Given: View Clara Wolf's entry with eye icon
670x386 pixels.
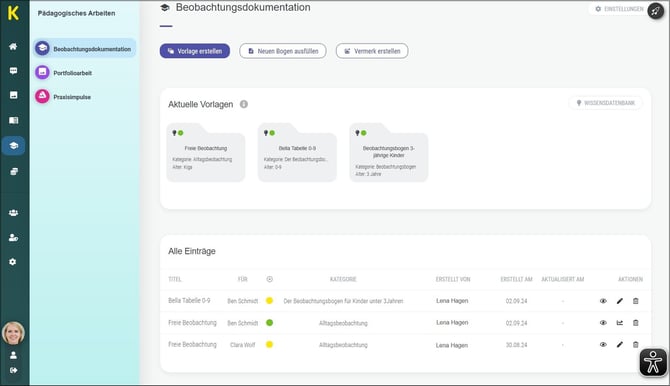Looking at the screenshot, I should click(603, 345).
